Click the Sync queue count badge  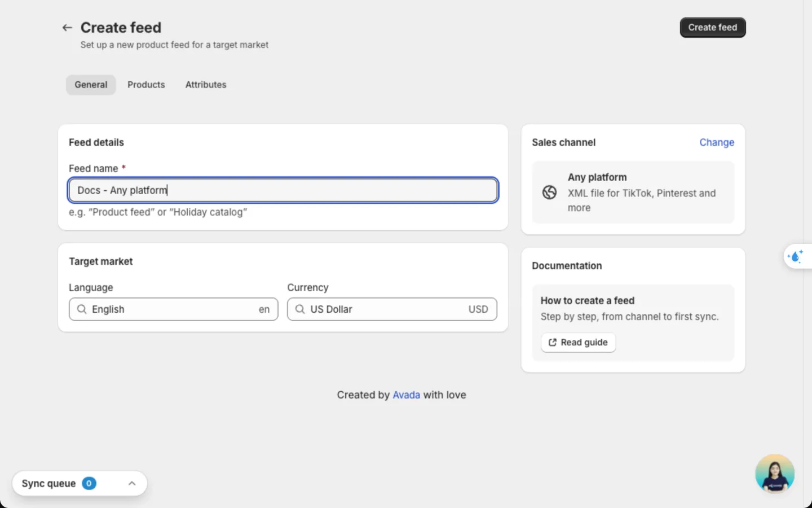89,484
